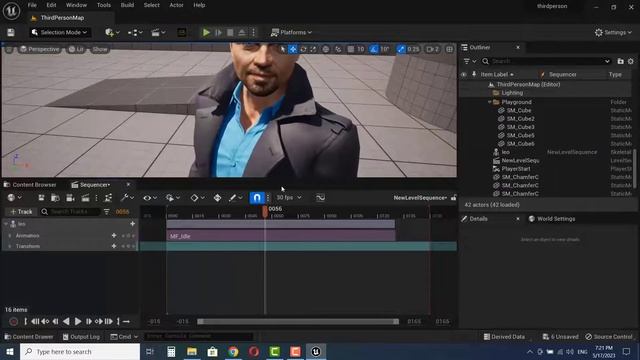Viewport: 640px width, 360px height.
Task: Click Sequencer render movie clapperboard icon
Action: click(85, 198)
